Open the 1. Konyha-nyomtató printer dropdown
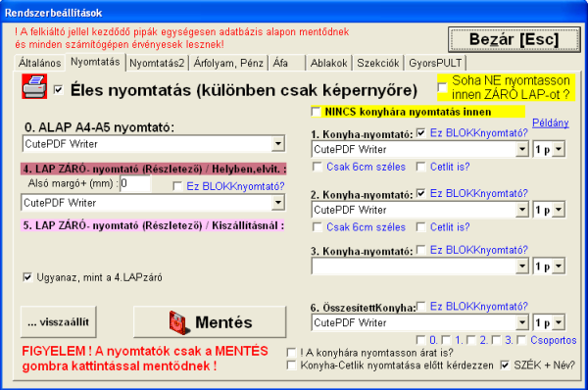This screenshot has height=390, width=588. [x=522, y=149]
